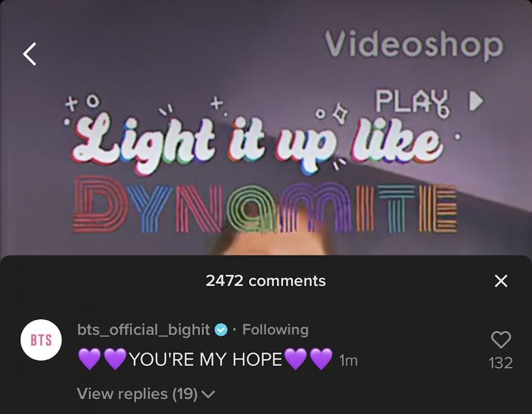This screenshot has height=414, width=532.
Task: Close the comments panel with X
Action: [501, 280]
